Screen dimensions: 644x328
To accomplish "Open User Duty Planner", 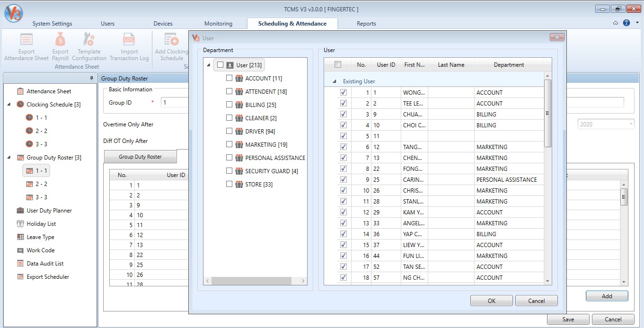I will coord(44,211).
